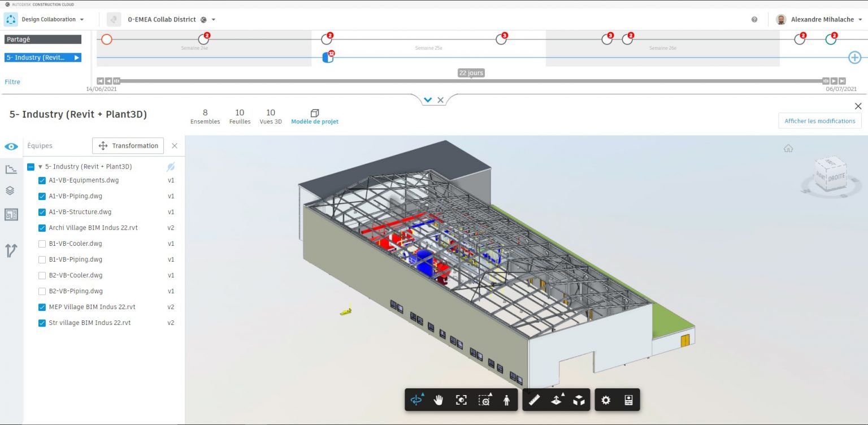Uncheck MEP Village BIM Indus 22.rvt
Screen dimensions: 868x425
coord(42,307)
